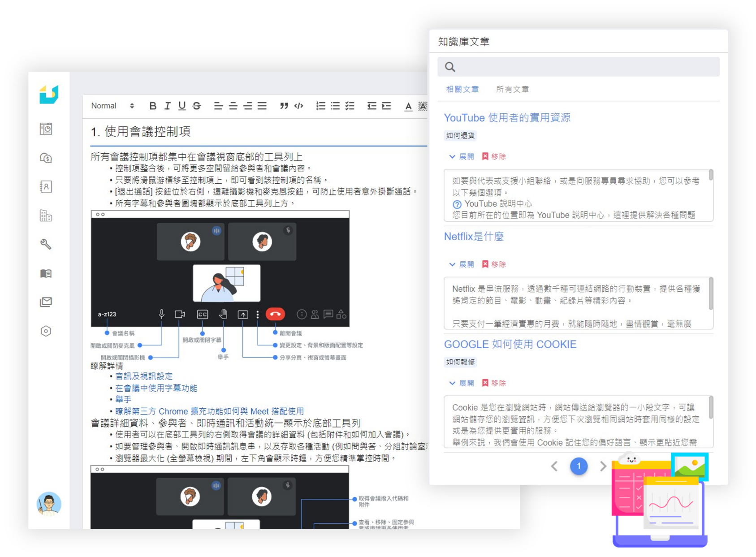Click the 瞭解詳情 text in the document
756x557 pixels.
click(x=107, y=366)
